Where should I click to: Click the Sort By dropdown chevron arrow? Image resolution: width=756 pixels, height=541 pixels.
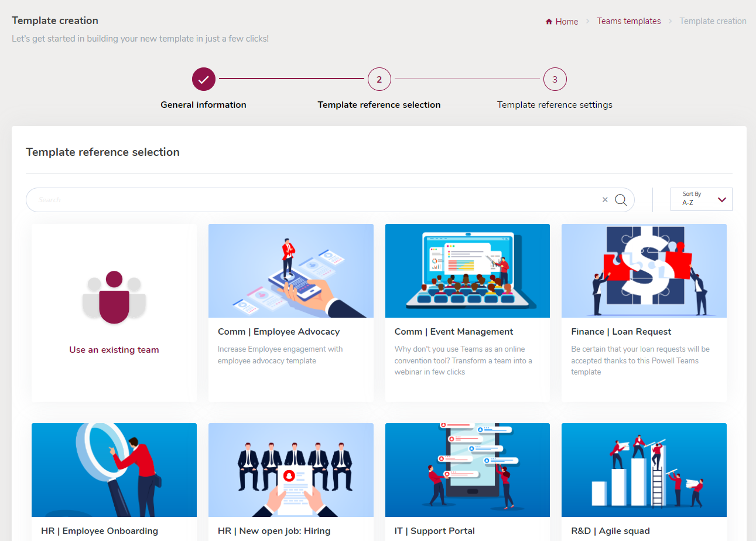[x=722, y=200]
